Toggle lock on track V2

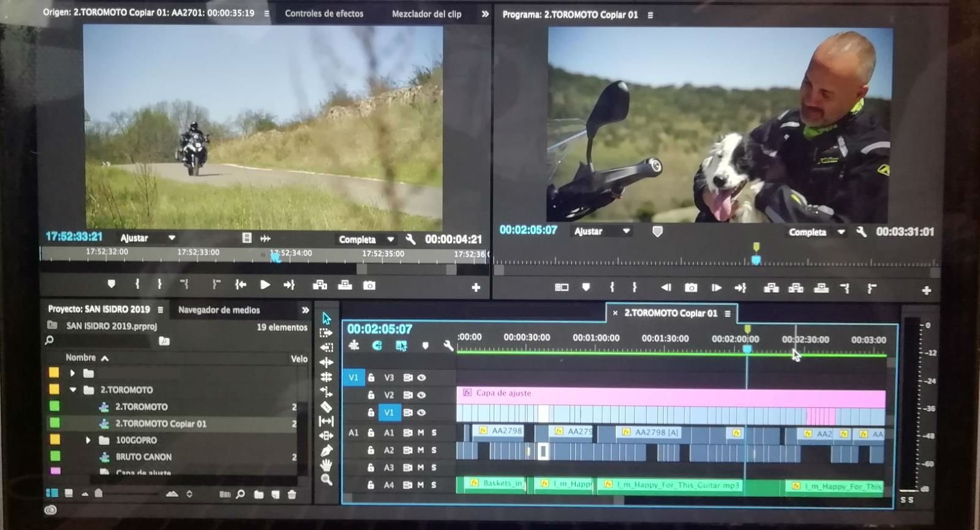click(x=371, y=395)
